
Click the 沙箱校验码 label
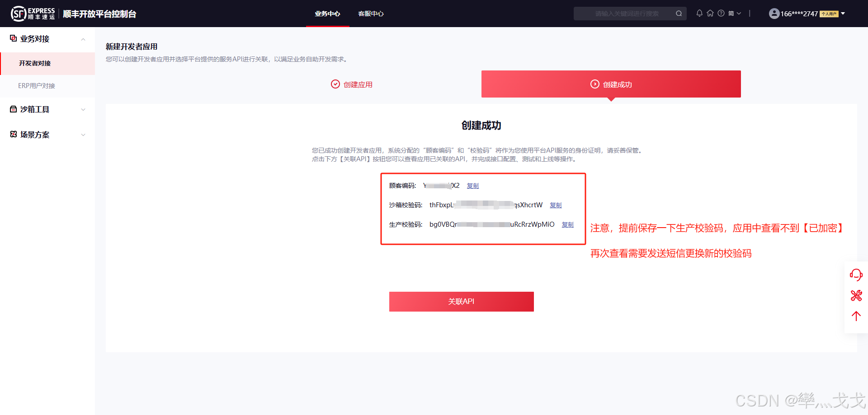[x=406, y=205]
